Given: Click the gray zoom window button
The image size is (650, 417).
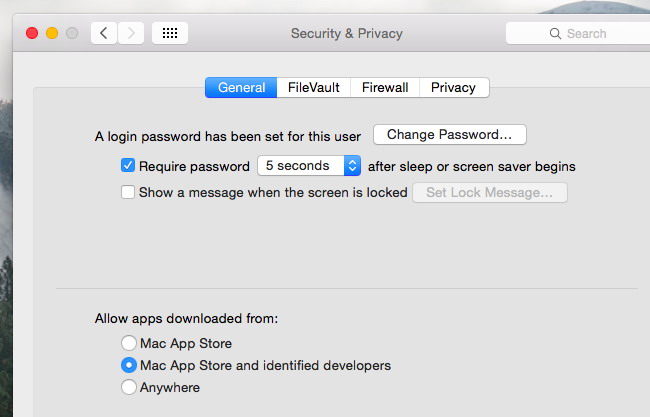Looking at the screenshot, I should [72, 33].
